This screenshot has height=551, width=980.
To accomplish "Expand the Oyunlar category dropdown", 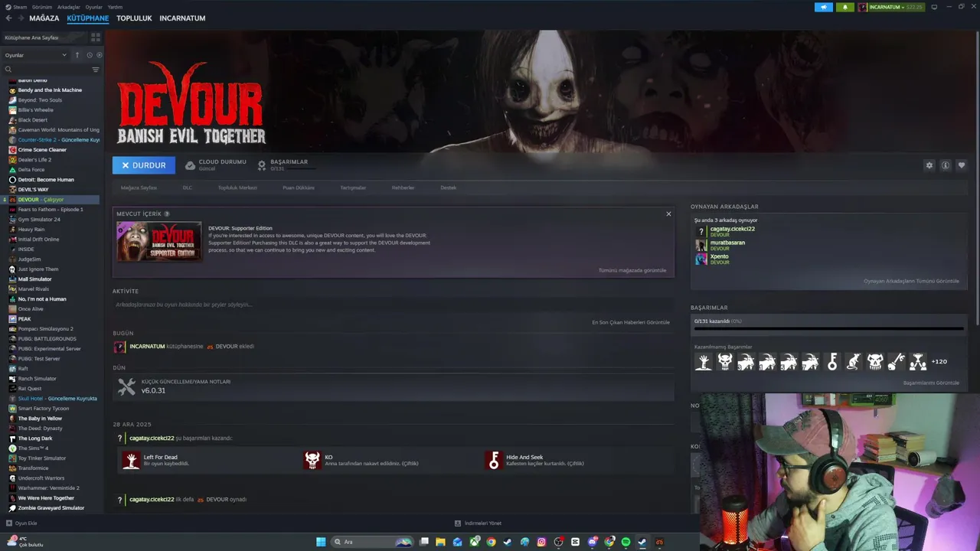I will (36, 55).
